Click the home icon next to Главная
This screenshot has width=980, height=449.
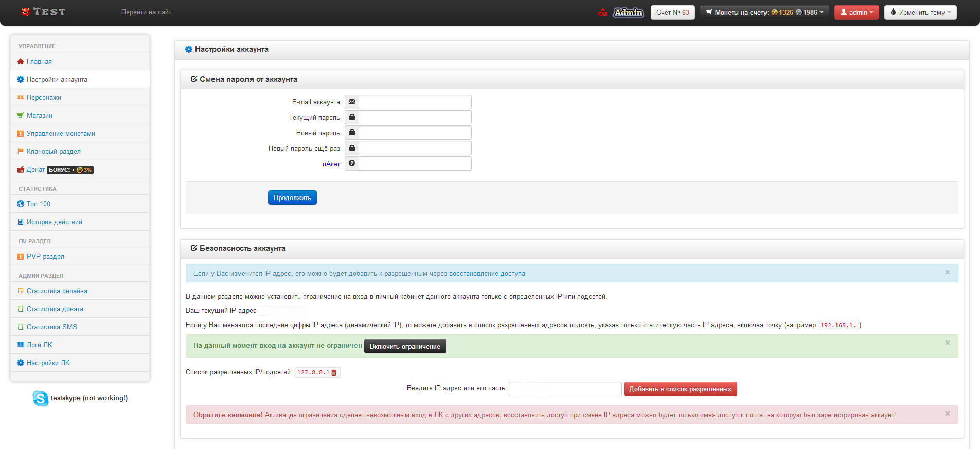[21, 61]
